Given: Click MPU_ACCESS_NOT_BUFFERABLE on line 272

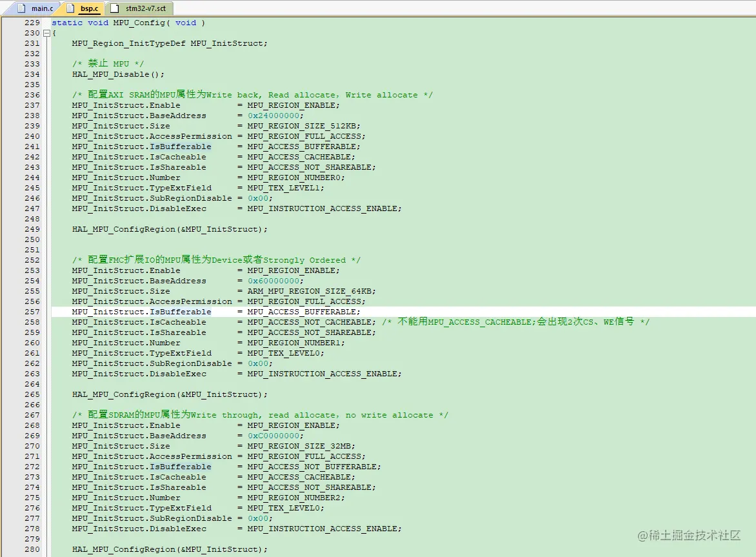Looking at the screenshot, I should click(x=312, y=467).
